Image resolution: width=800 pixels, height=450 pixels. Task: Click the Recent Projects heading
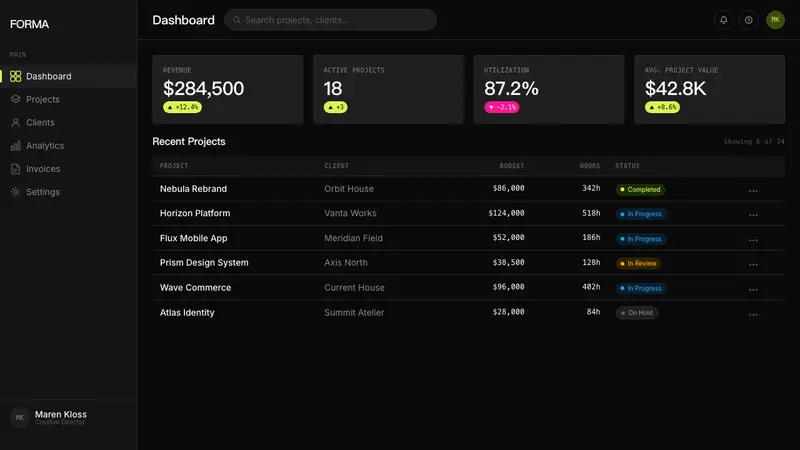[x=189, y=141]
